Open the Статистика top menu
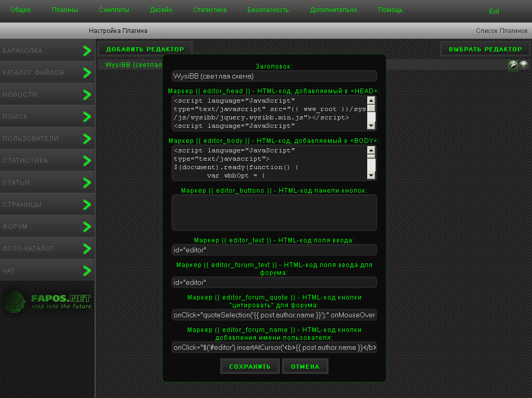This screenshot has height=398, width=532. (x=210, y=10)
